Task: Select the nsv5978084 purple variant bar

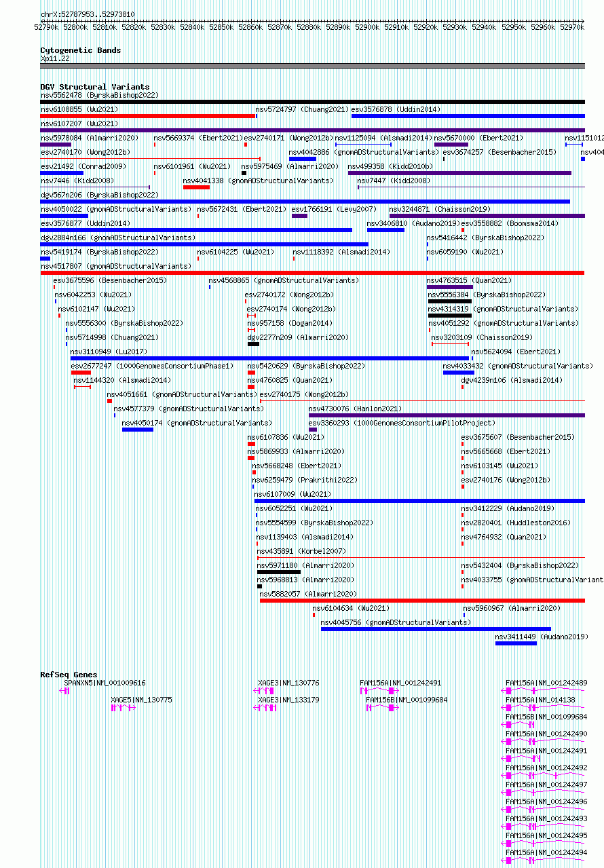Action: pos(56,145)
